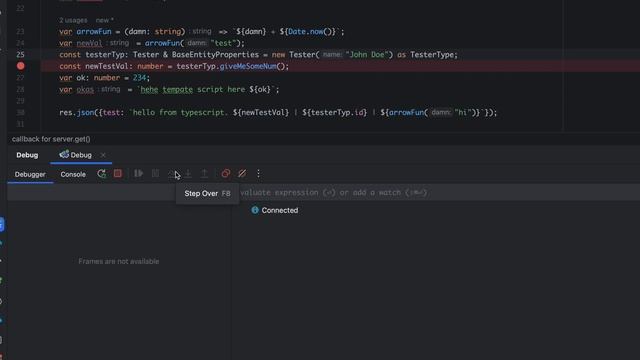Viewport: 640px width, 360px height.
Task: Switch to the Console tab
Action: [73, 174]
